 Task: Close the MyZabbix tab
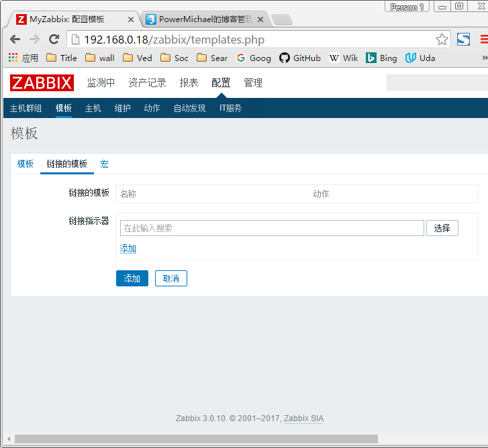coord(131,19)
